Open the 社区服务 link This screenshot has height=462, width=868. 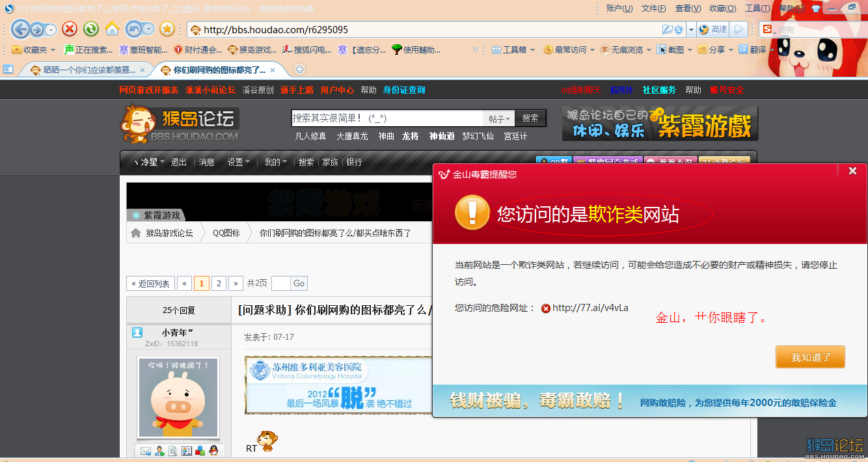click(659, 90)
